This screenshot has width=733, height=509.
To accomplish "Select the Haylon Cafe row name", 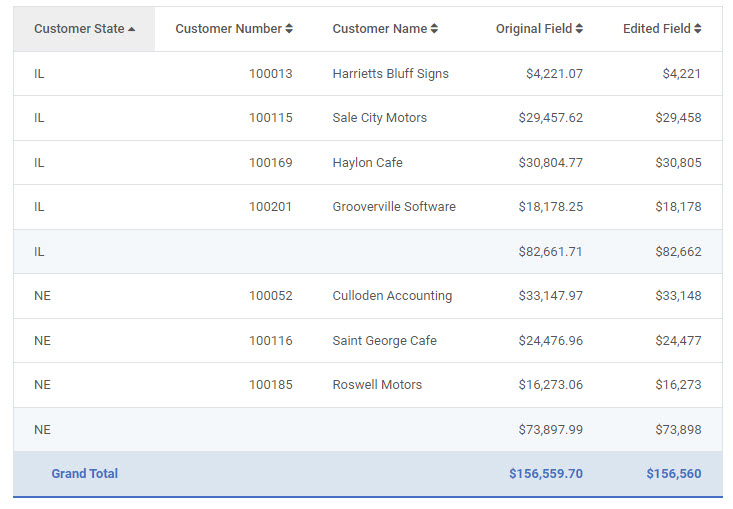I will point(367,163).
